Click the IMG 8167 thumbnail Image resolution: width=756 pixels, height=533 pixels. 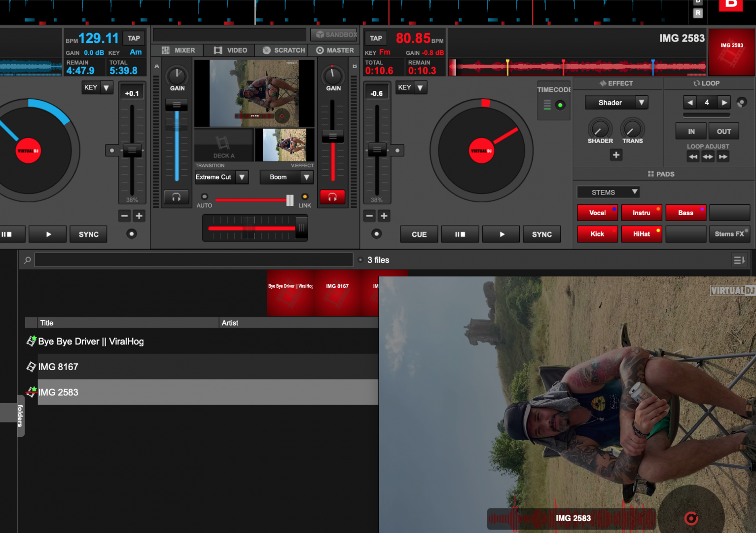point(337,293)
